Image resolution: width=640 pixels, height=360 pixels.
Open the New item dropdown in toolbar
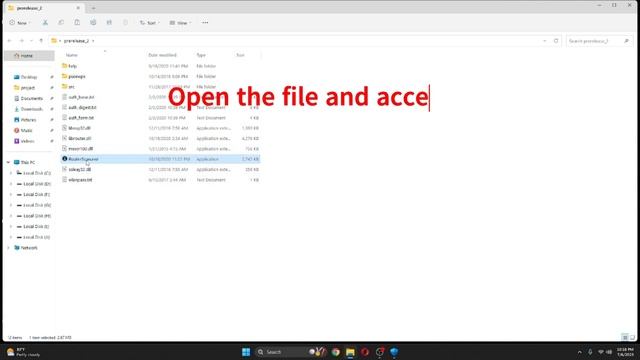click(x=20, y=23)
